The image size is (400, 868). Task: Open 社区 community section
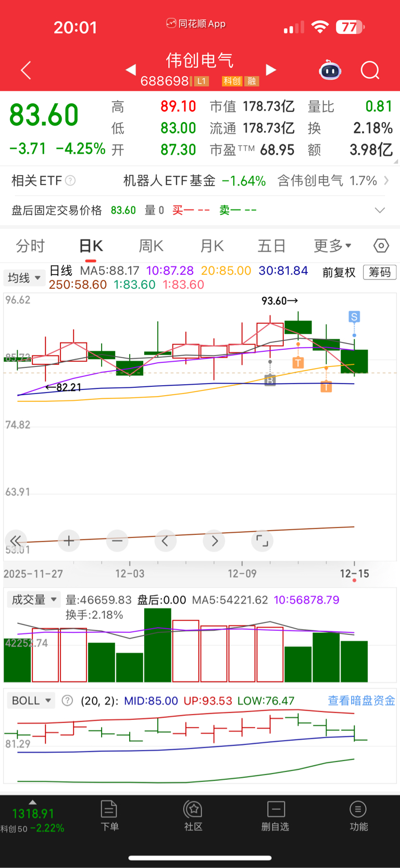(193, 816)
